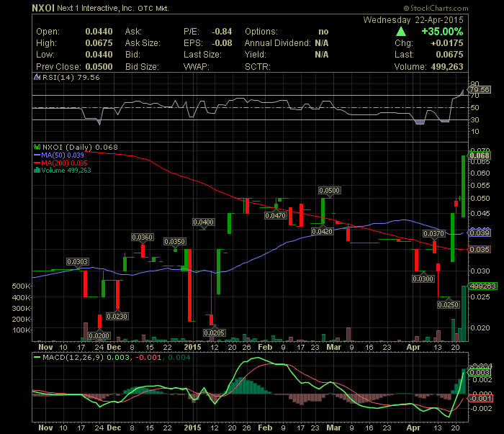
Task: Click the 0.0250 price annotation
Action: (x=449, y=304)
